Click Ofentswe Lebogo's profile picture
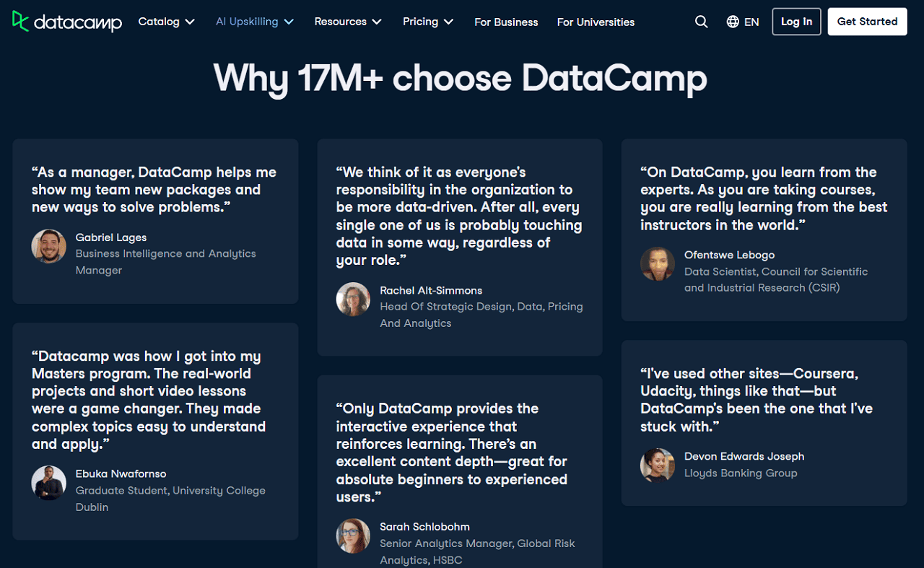Viewport: 924px width, 568px height. 657,263
